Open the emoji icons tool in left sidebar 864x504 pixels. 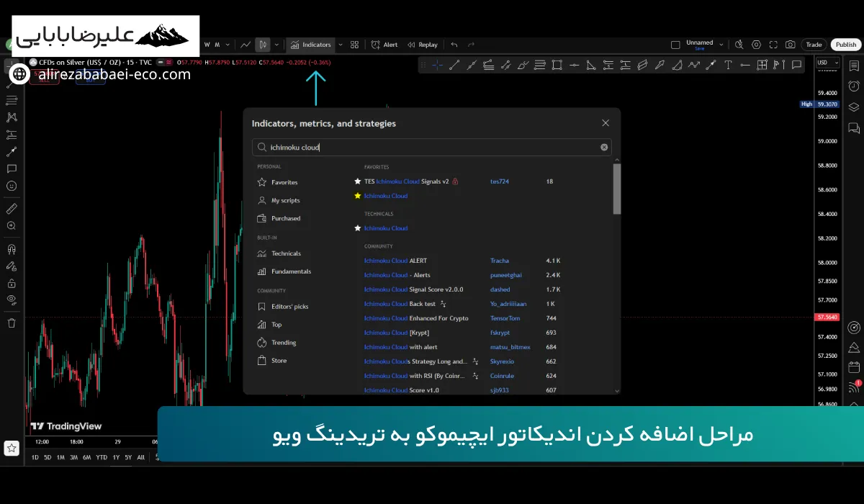click(x=12, y=186)
